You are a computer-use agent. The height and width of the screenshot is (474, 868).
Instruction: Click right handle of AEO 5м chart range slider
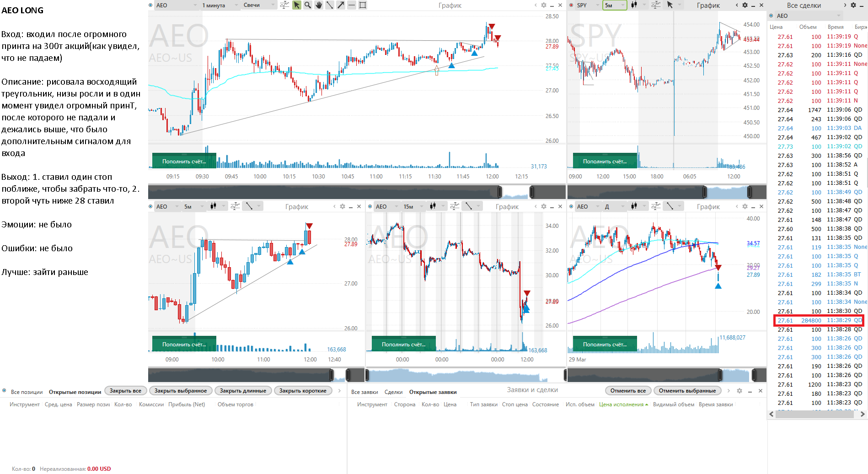click(x=348, y=375)
